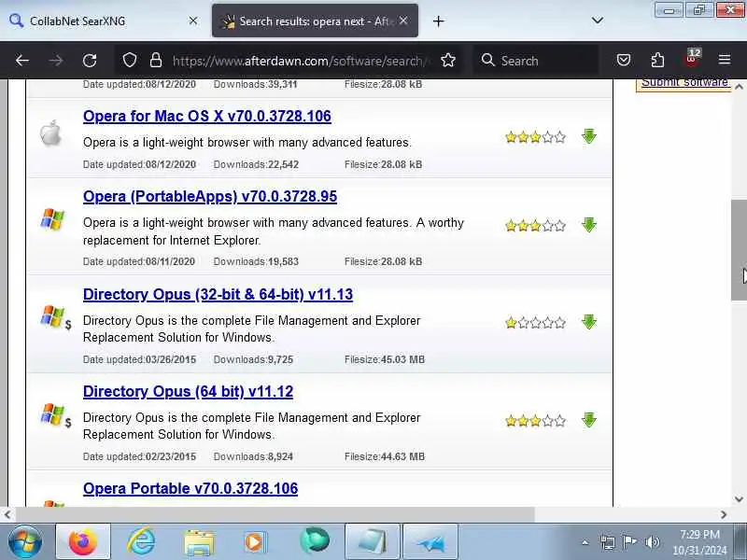Open the Action Center flag icon
Screen dimensions: 747x560
click(629, 541)
